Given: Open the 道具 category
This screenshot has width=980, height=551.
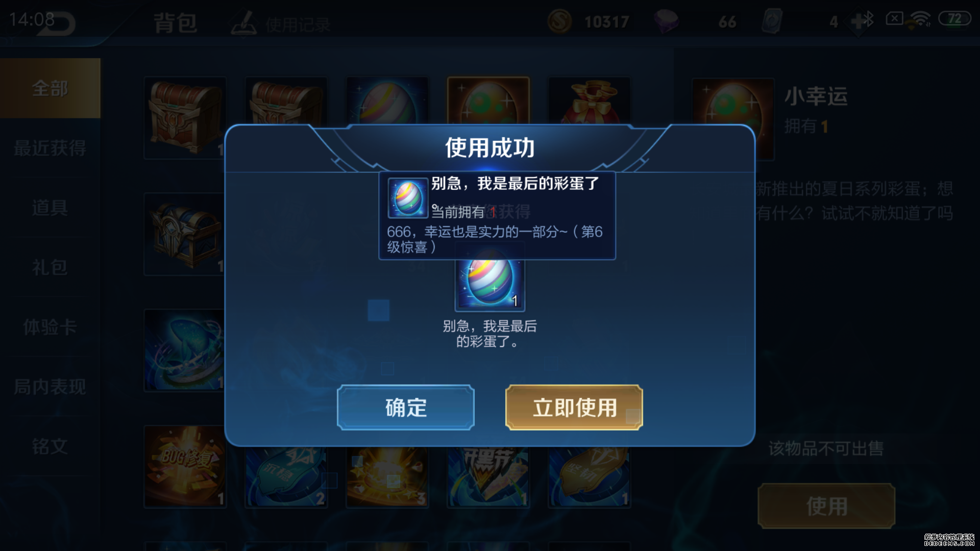Looking at the screenshot, I should tap(50, 208).
